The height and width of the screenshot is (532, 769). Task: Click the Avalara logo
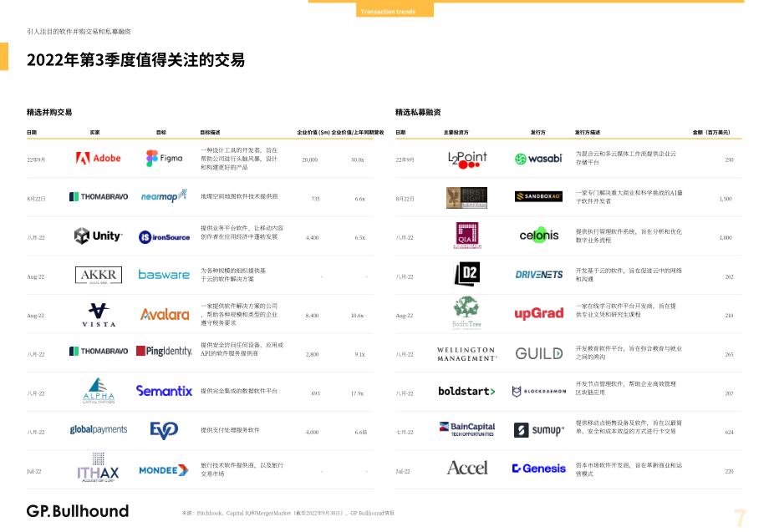point(165,314)
